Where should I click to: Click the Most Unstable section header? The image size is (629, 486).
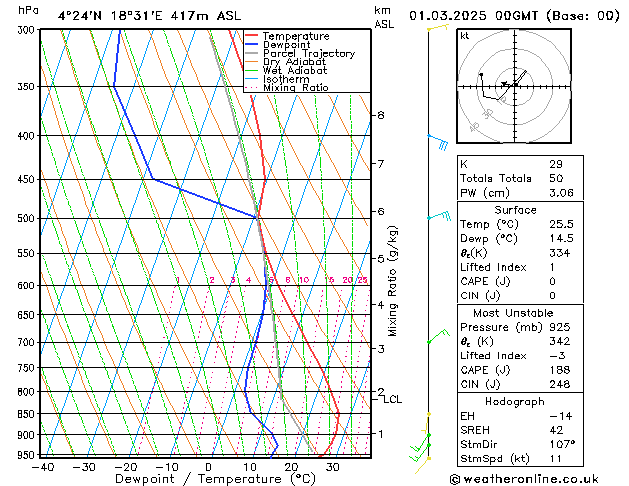515,313
